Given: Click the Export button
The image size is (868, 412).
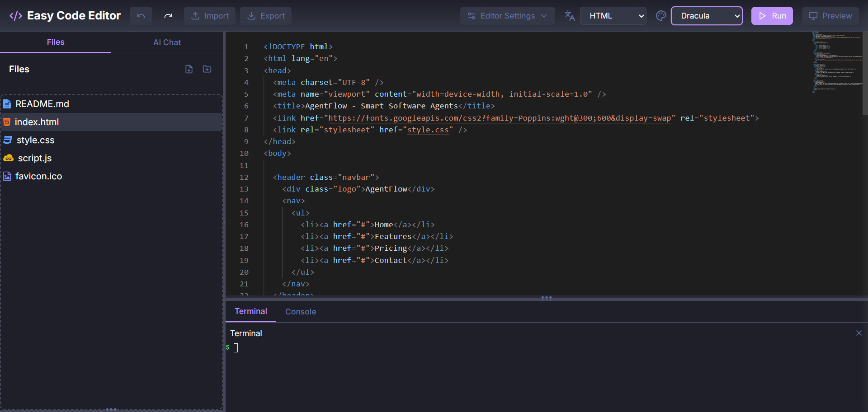Looking at the screenshot, I should coord(266,16).
